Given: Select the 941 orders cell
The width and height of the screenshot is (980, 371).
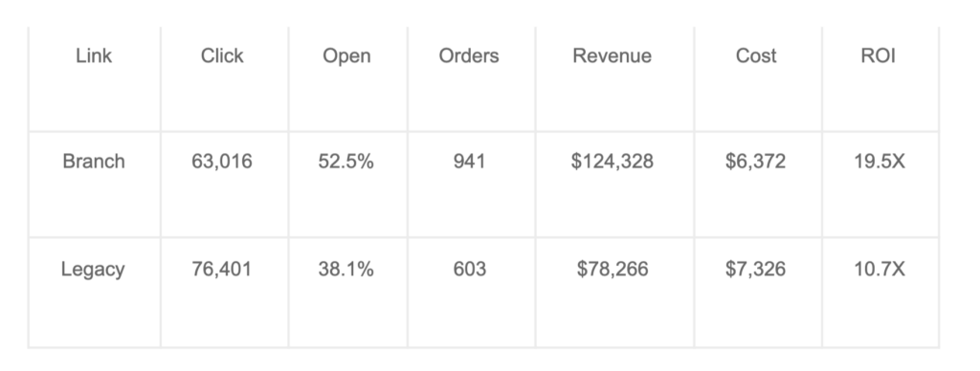Looking at the screenshot, I should (469, 162).
